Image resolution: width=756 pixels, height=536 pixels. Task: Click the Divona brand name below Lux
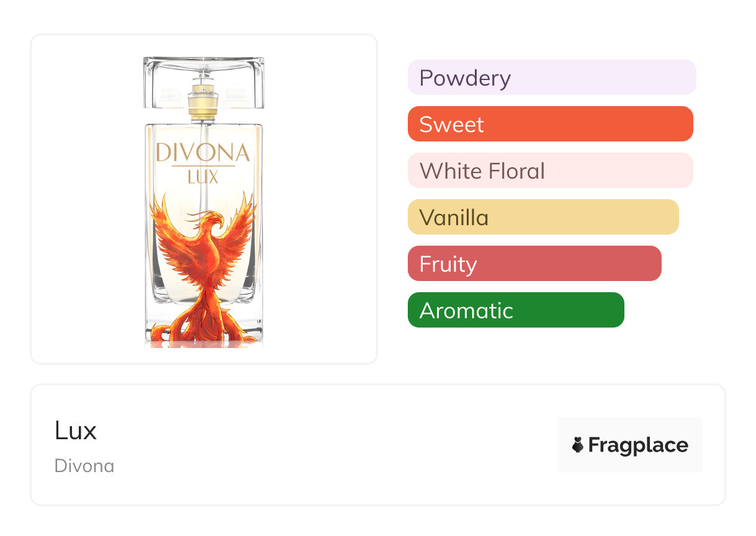(84, 466)
